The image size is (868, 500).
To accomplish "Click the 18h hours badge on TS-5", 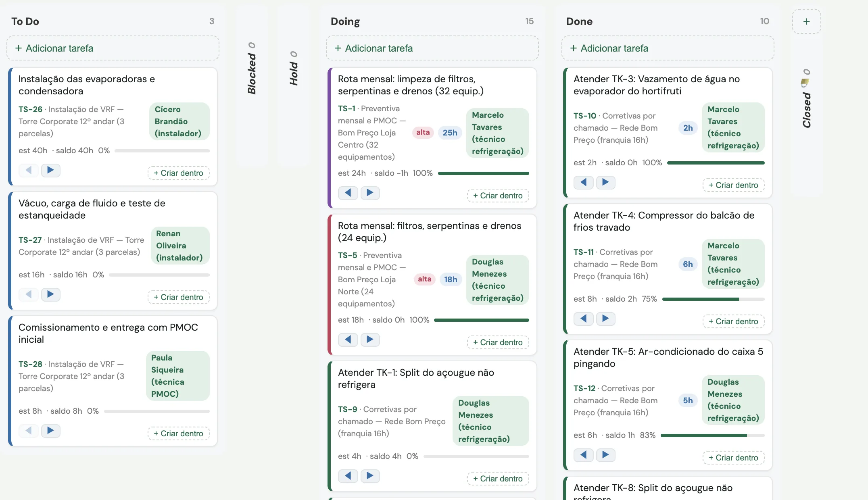I will (451, 279).
